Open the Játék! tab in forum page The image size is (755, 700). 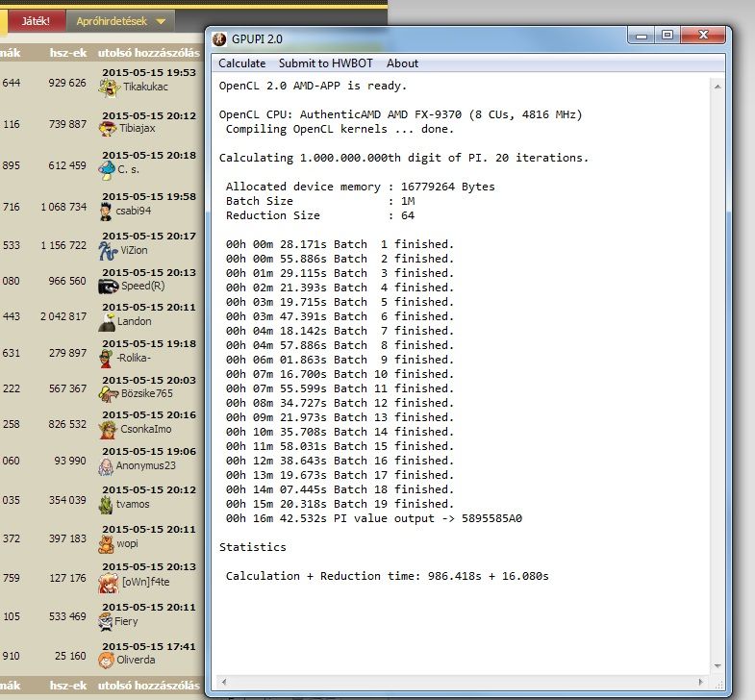(x=36, y=21)
